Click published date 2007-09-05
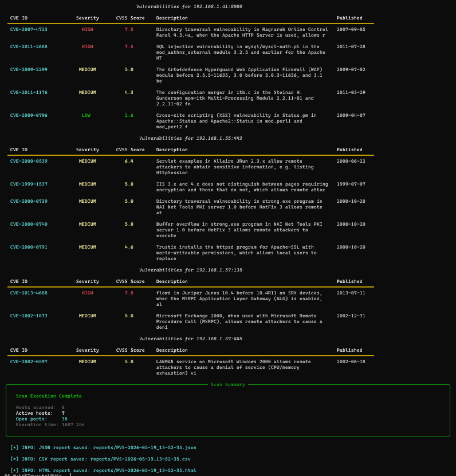The width and height of the screenshot is (456, 476). point(351,29)
